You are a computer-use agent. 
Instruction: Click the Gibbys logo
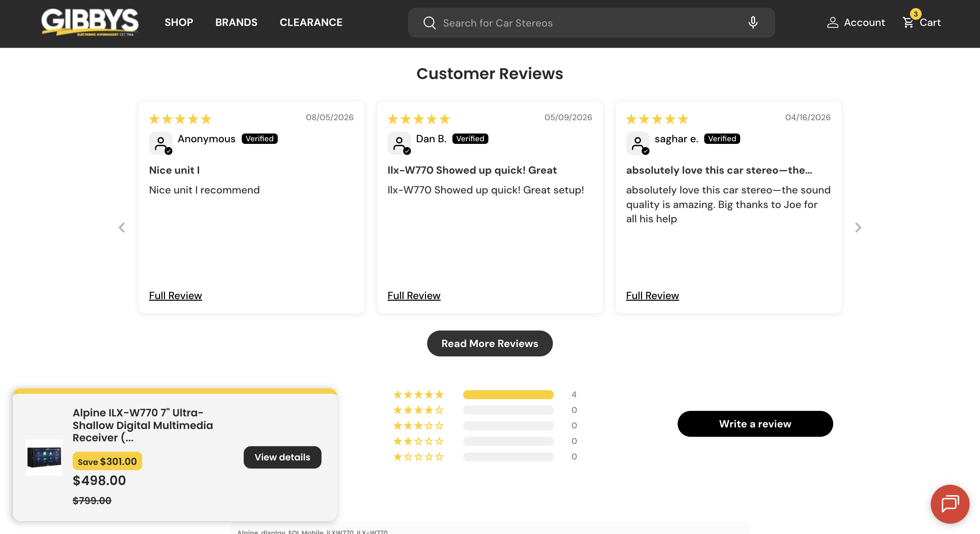click(90, 22)
